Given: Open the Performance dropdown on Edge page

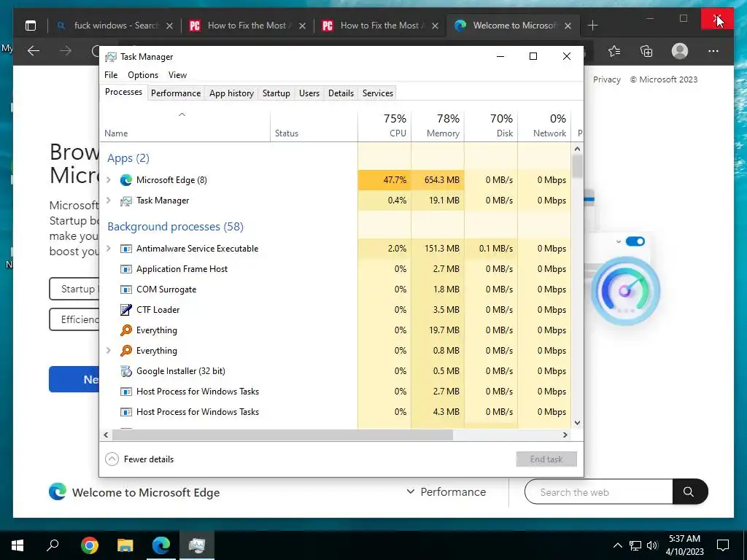Looking at the screenshot, I should [x=446, y=492].
